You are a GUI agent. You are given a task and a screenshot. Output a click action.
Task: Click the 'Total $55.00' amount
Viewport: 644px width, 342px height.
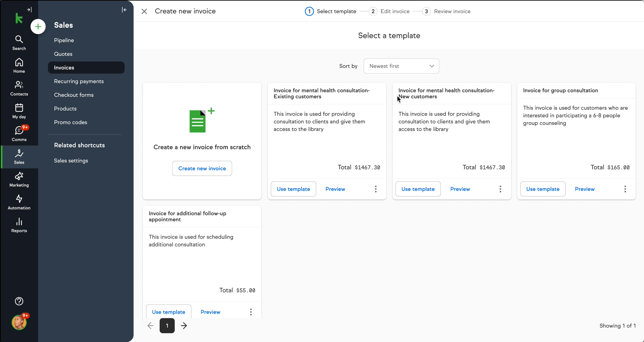pyautogui.click(x=237, y=290)
